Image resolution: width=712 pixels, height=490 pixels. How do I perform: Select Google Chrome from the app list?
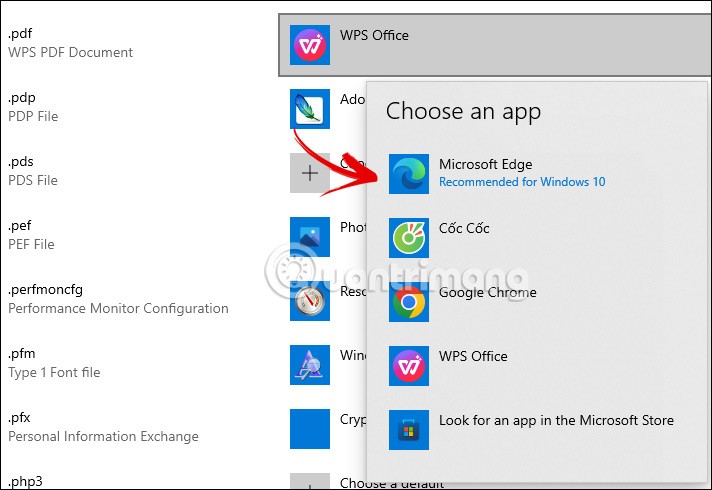[x=487, y=292]
